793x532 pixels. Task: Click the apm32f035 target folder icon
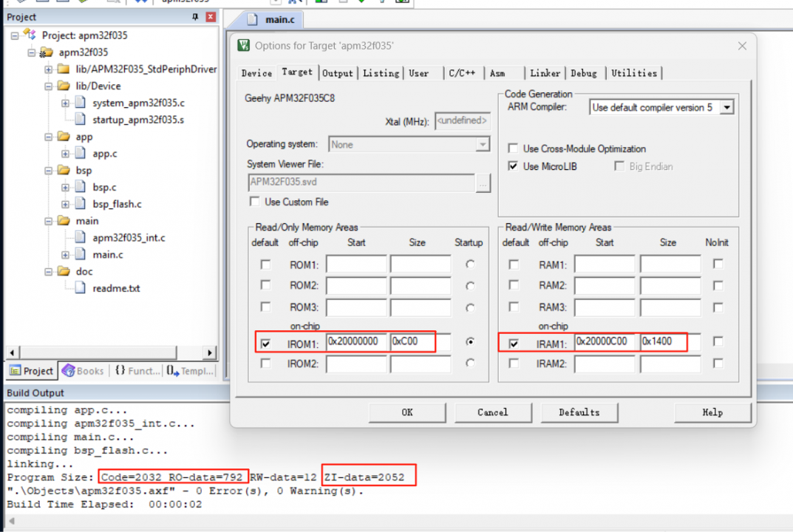(x=46, y=52)
